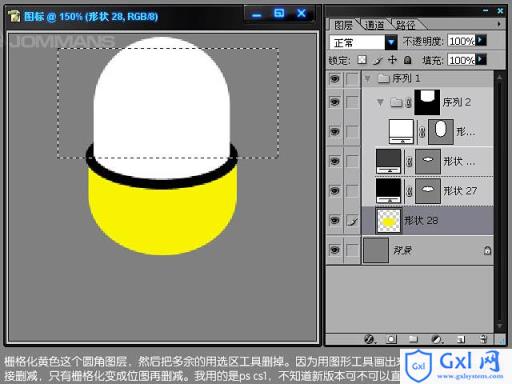Image resolution: width=512 pixels, height=384 pixels.
Task: Click the 填充 100% field
Action: [x=461, y=60]
